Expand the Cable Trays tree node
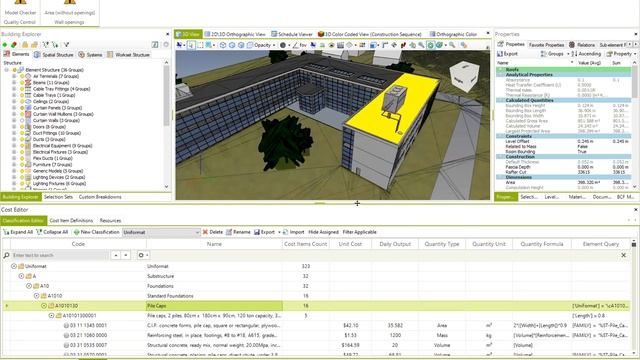640x360 pixels. click(x=14, y=95)
